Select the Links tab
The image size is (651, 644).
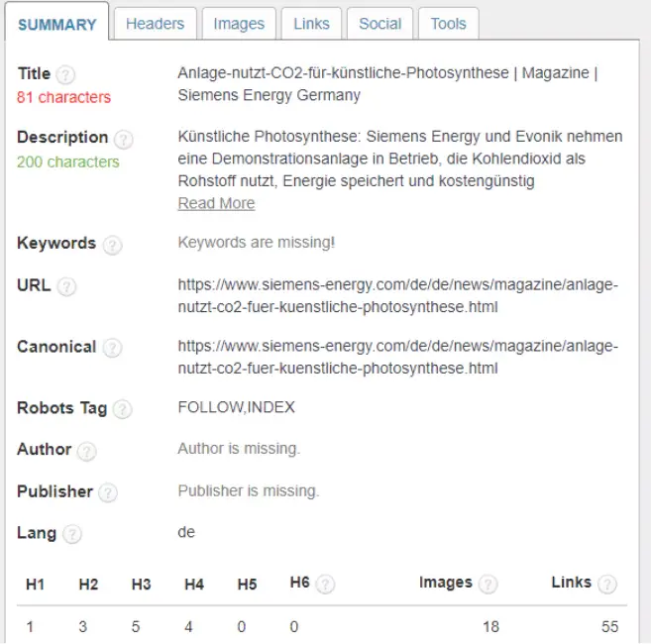[x=311, y=24]
